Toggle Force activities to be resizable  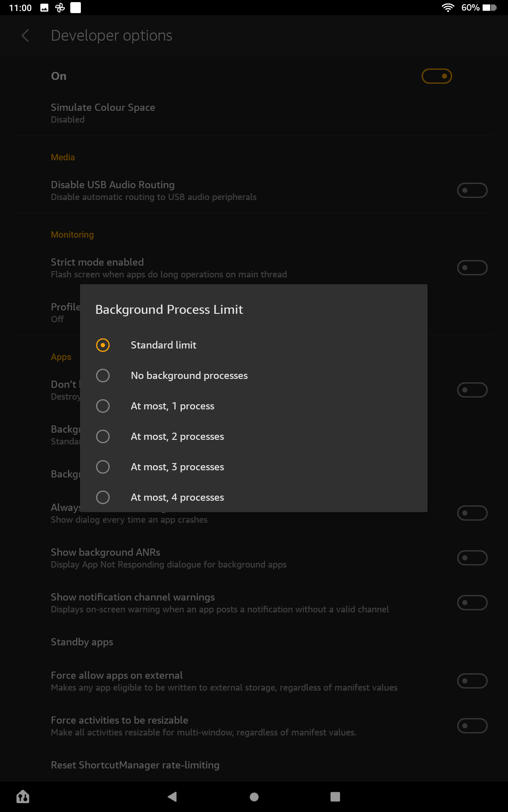(x=472, y=725)
